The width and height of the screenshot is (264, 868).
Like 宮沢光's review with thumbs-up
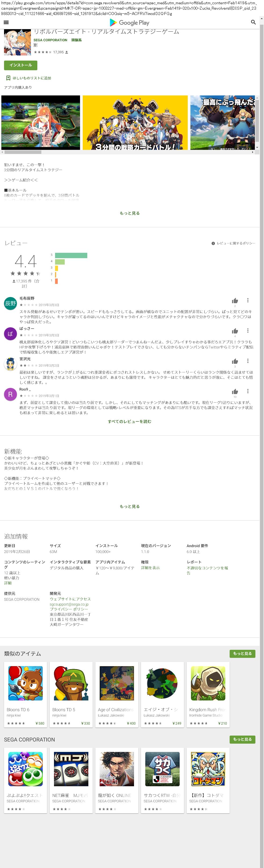pyautogui.click(x=235, y=361)
